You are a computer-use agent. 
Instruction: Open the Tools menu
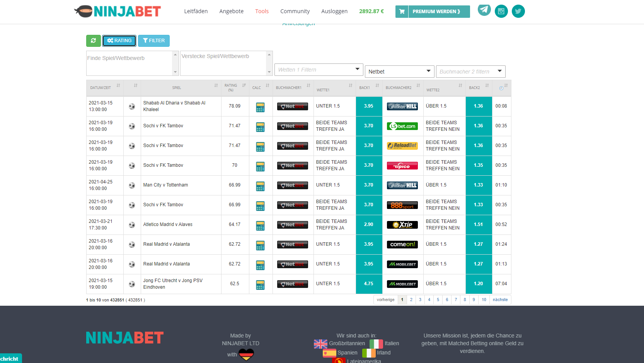pyautogui.click(x=262, y=11)
